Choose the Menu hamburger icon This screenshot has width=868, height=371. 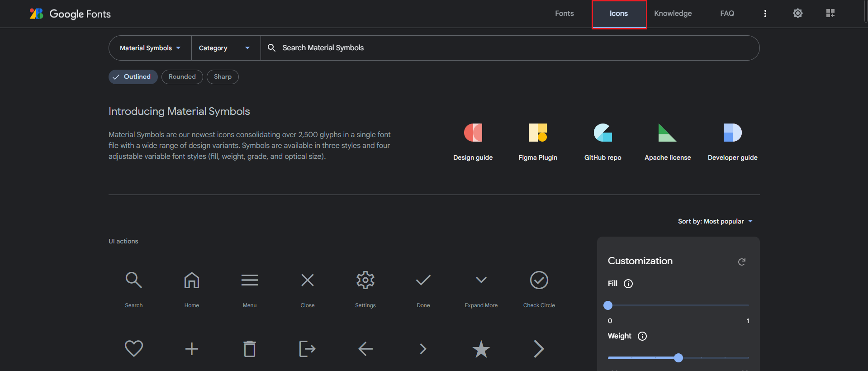pyautogui.click(x=250, y=280)
